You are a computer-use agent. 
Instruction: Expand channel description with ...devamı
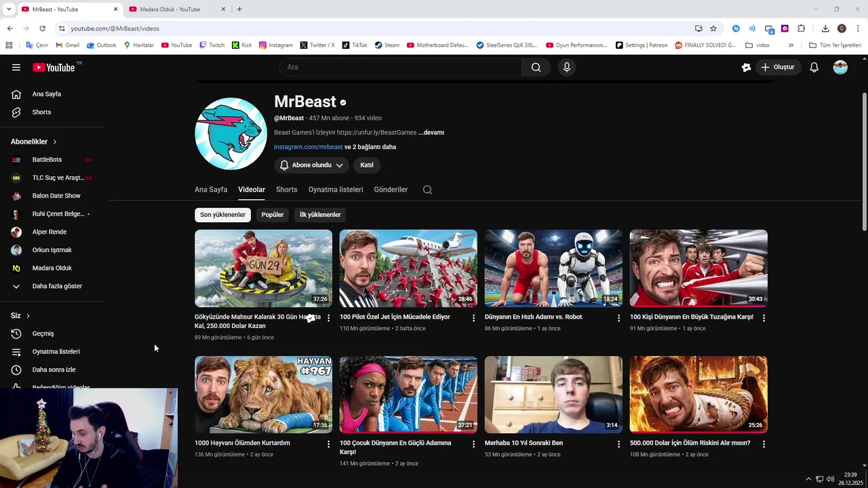tap(431, 133)
